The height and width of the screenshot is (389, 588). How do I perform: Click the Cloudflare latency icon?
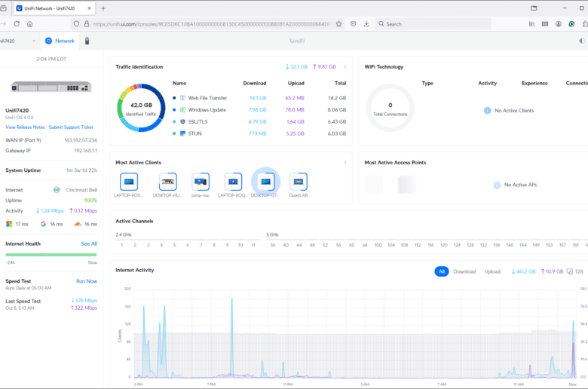[x=78, y=224]
